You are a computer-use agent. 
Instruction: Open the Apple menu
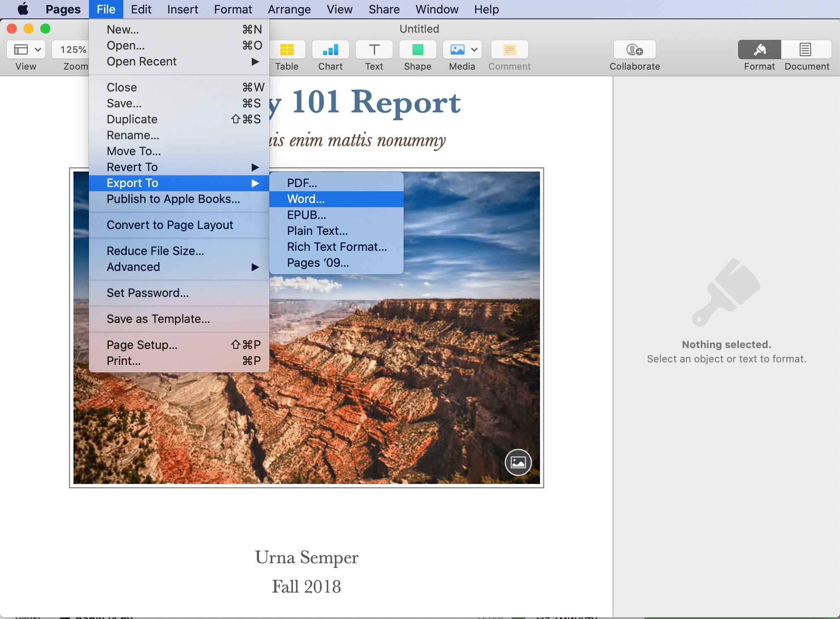23,9
